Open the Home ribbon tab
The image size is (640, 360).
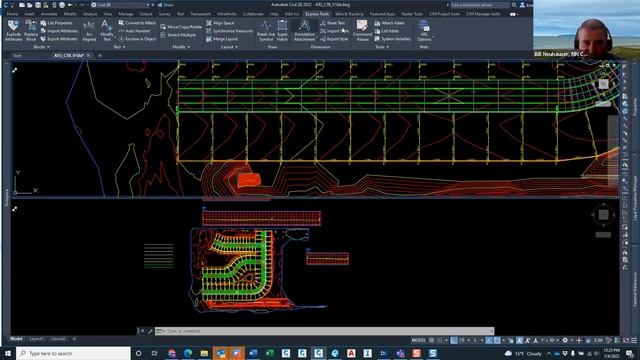(12, 14)
